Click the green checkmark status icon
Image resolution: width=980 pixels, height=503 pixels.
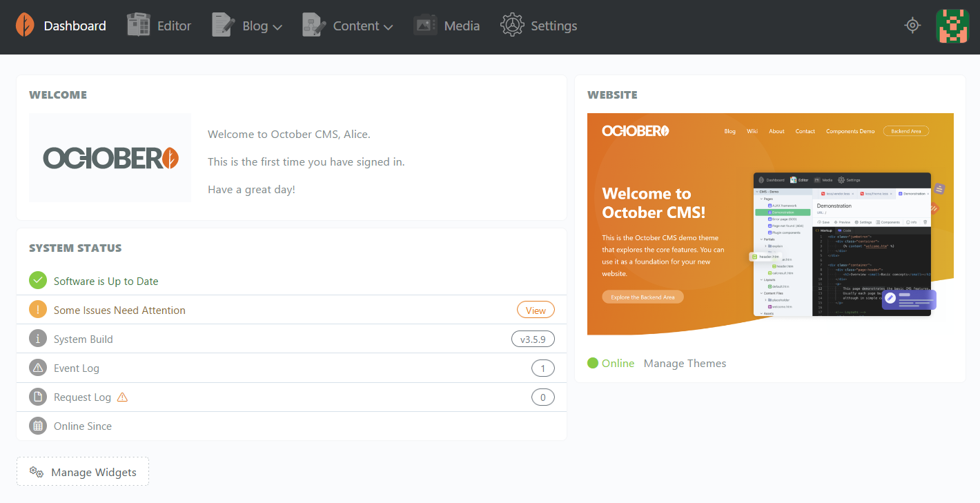(38, 281)
